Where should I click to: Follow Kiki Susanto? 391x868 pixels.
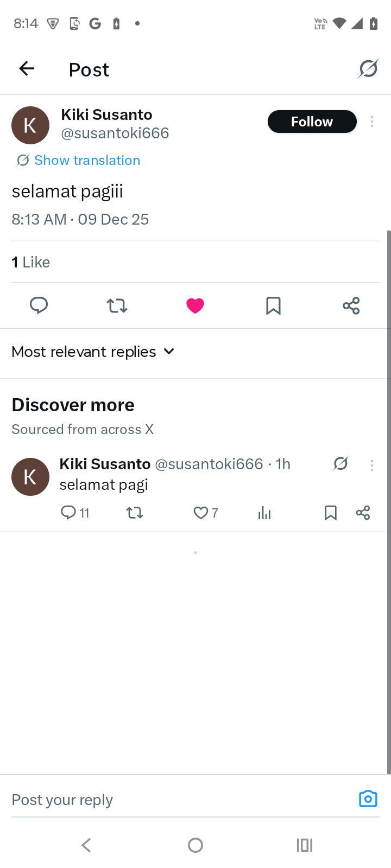312,122
